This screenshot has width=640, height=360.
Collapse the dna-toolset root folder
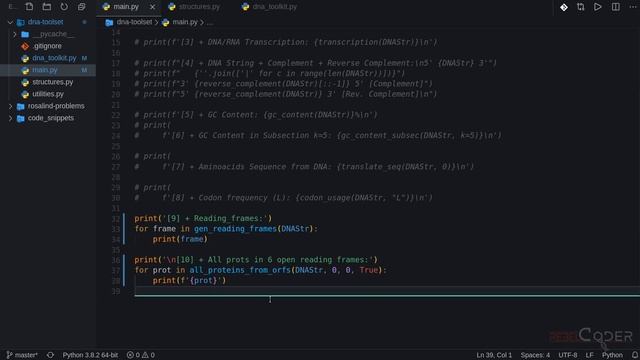coord(10,22)
